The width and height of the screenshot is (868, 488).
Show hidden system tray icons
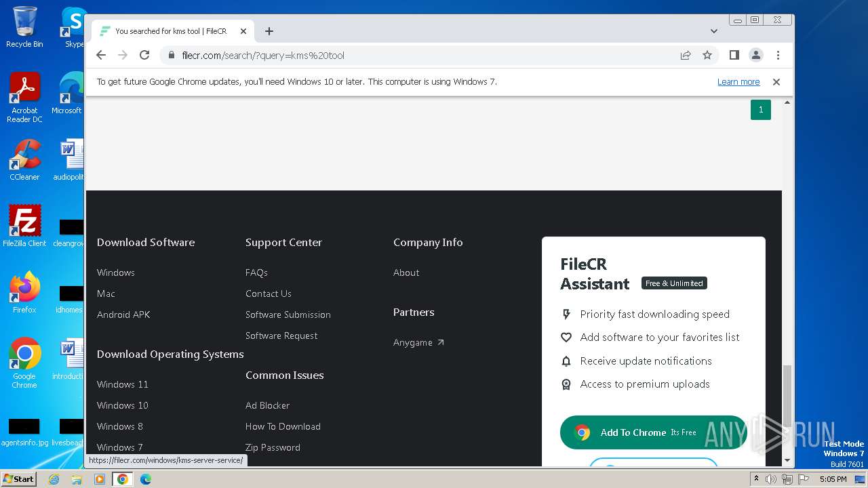pyautogui.click(x=756, y=479)
